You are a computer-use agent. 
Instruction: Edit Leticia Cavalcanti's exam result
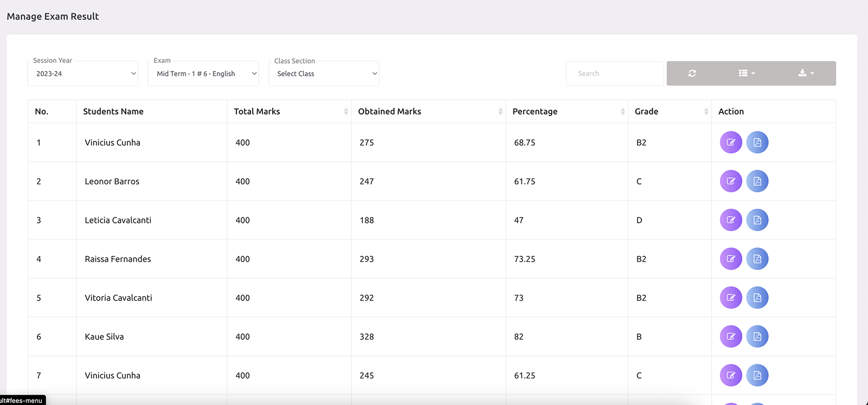[730, 220]
